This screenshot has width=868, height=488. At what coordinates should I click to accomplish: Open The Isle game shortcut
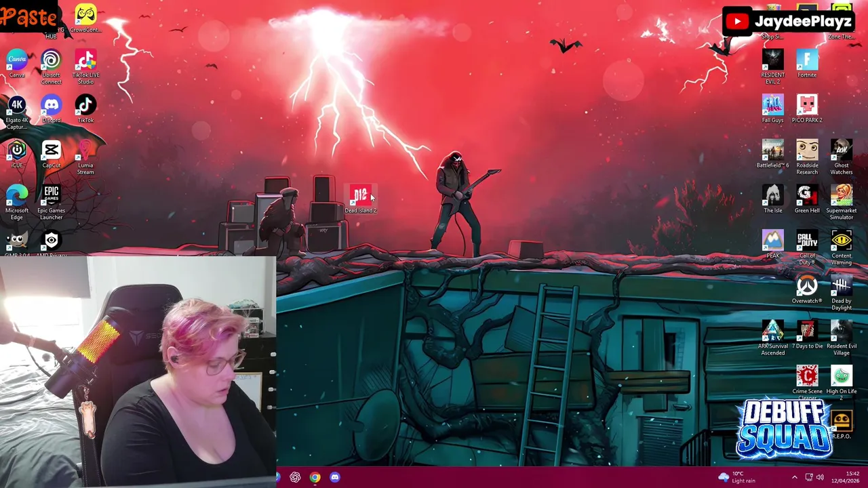click(772, 199)
